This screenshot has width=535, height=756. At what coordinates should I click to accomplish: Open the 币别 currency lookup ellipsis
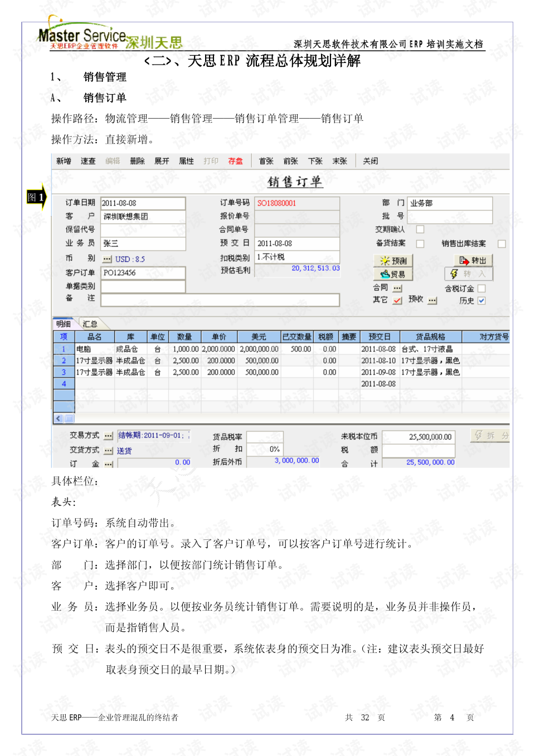tap(108, 258)
